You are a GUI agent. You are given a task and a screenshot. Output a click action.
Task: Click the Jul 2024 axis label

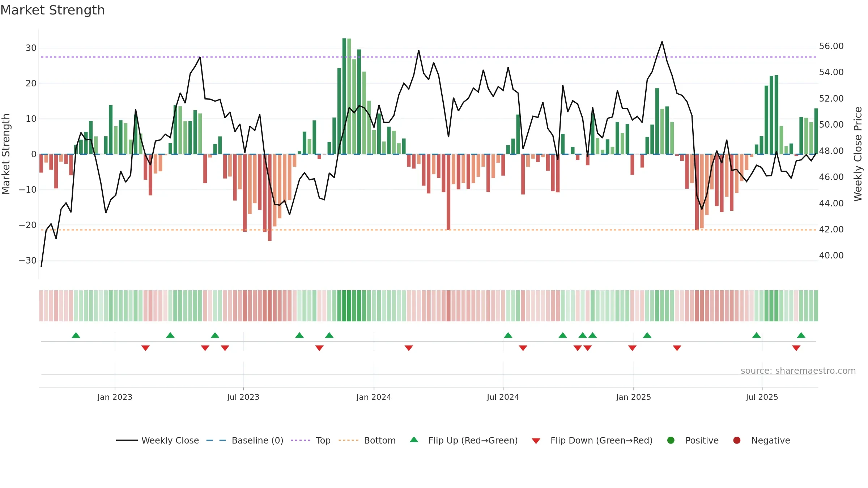pyautogui.click(x=503, y=397)
